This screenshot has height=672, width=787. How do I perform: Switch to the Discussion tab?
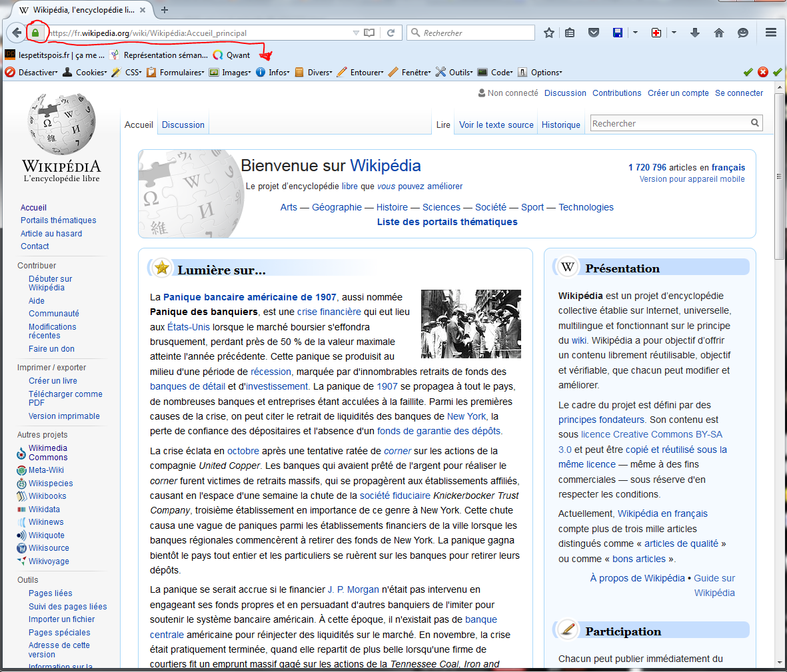coord(183,125)
